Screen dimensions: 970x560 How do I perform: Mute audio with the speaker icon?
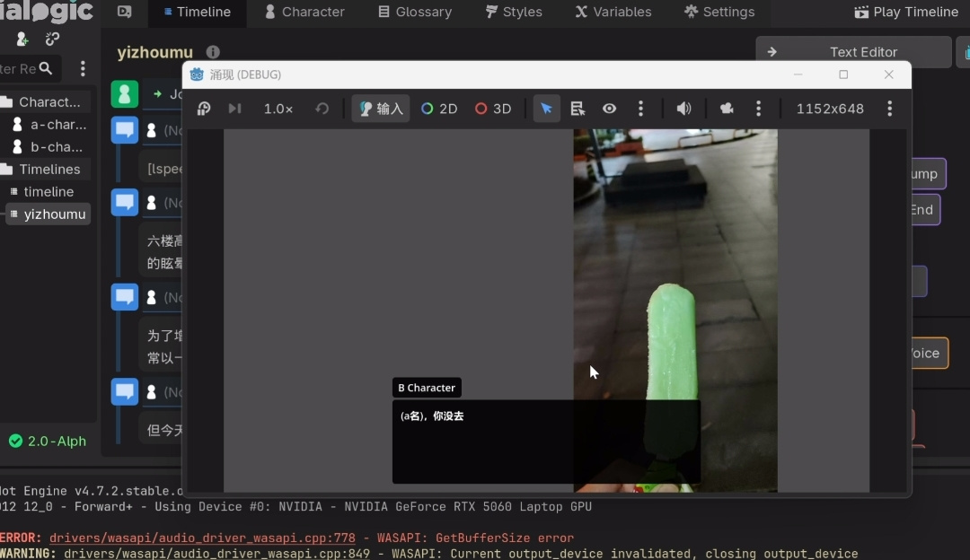[683, 109]
